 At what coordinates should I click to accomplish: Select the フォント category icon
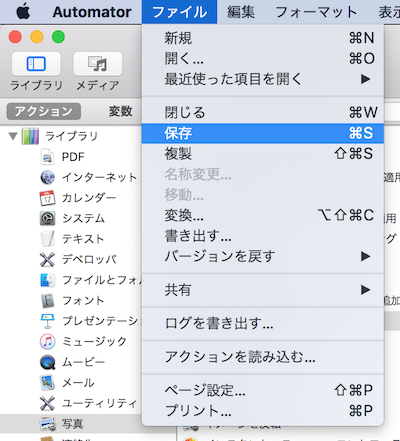pyautogui.click(x=47, y=300)
